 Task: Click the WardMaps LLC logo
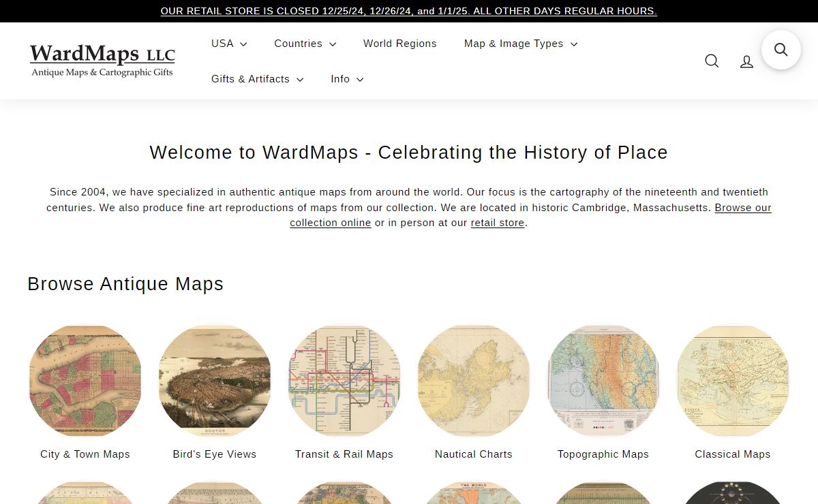102,61
